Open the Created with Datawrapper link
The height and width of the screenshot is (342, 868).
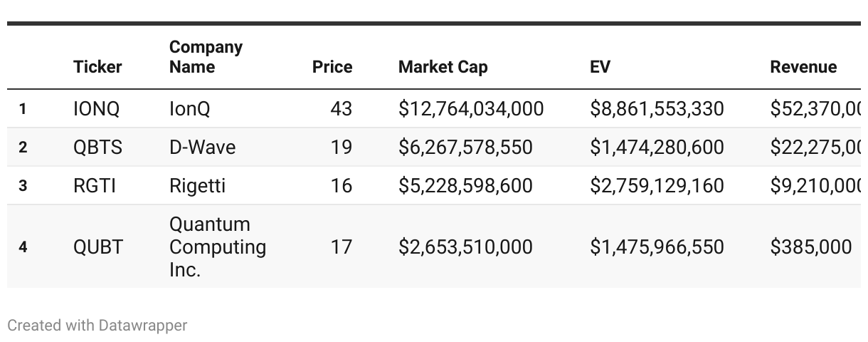coord(97,326)
